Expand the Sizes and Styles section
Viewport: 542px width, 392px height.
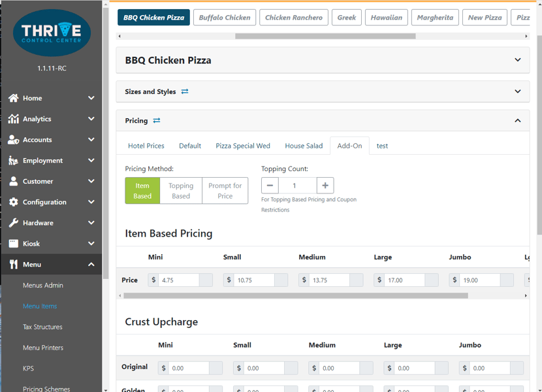coord(518,91)
